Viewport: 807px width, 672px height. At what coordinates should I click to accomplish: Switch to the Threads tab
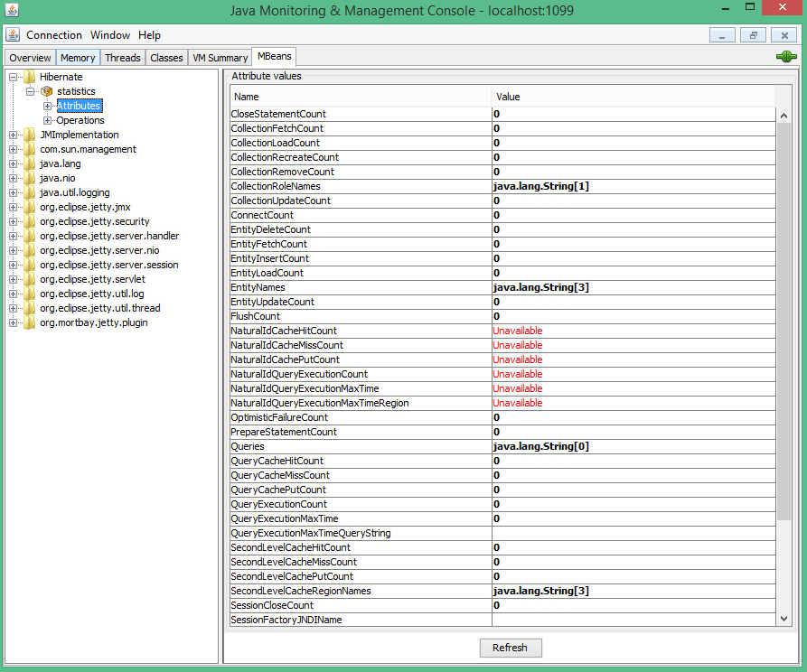(x=123, y=58)
